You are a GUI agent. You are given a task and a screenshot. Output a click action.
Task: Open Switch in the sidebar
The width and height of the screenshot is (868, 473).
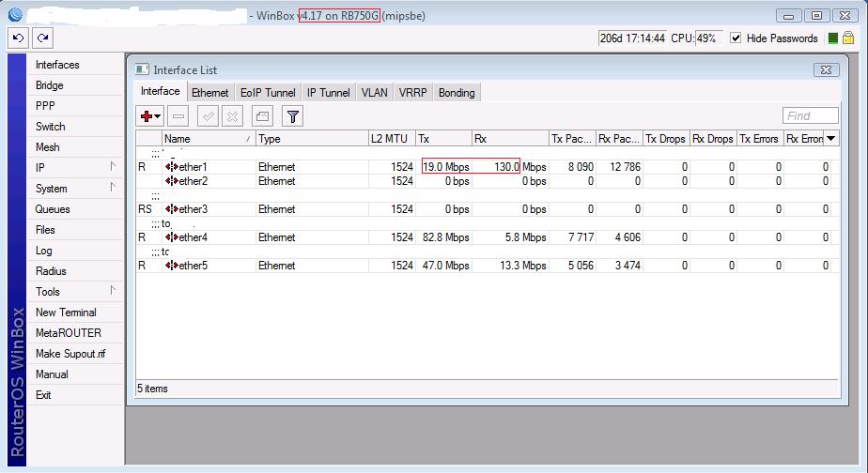pos(51,127)
